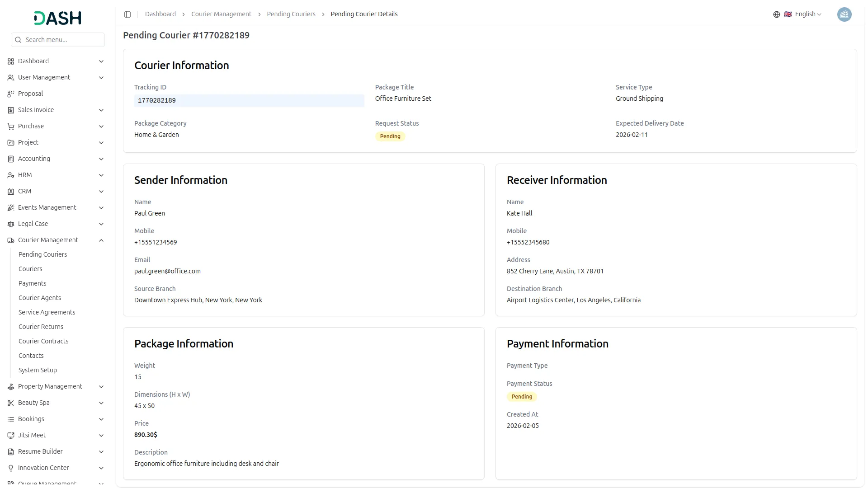Click the Proposal icon in sidebar
Screen dimensions: 868x488
(x=11, y=94)
